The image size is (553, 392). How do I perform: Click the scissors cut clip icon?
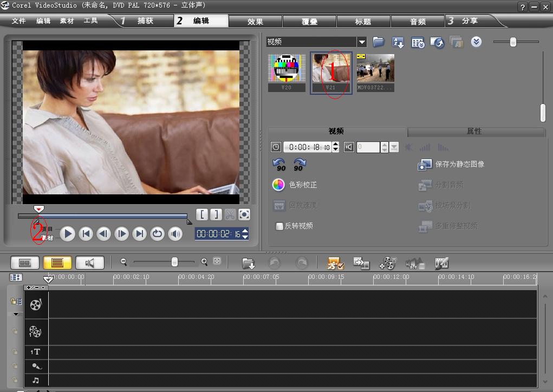(230, 214)
